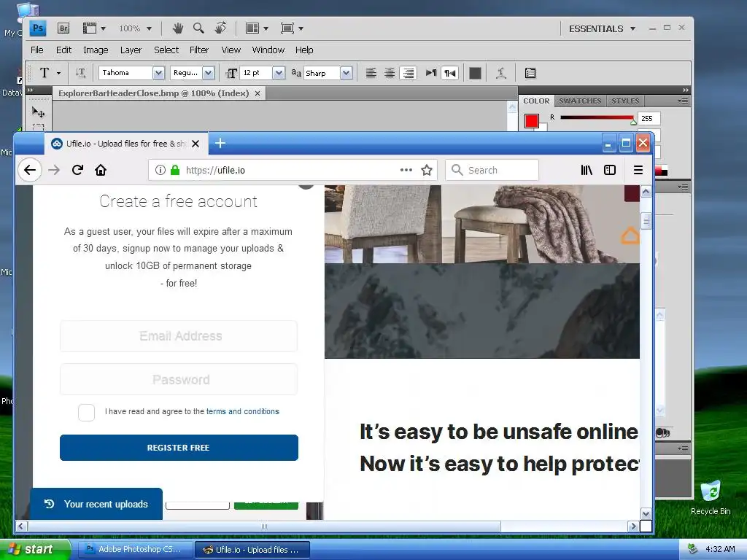Switch to the SWATCHES panel tab
Viewport: 747px width, 560px height.
tap(580, 101)
